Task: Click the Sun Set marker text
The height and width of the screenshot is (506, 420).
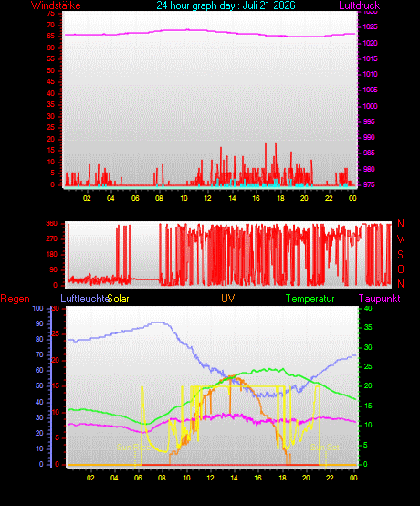Action: pyautogui.click(x=325, y=448)
